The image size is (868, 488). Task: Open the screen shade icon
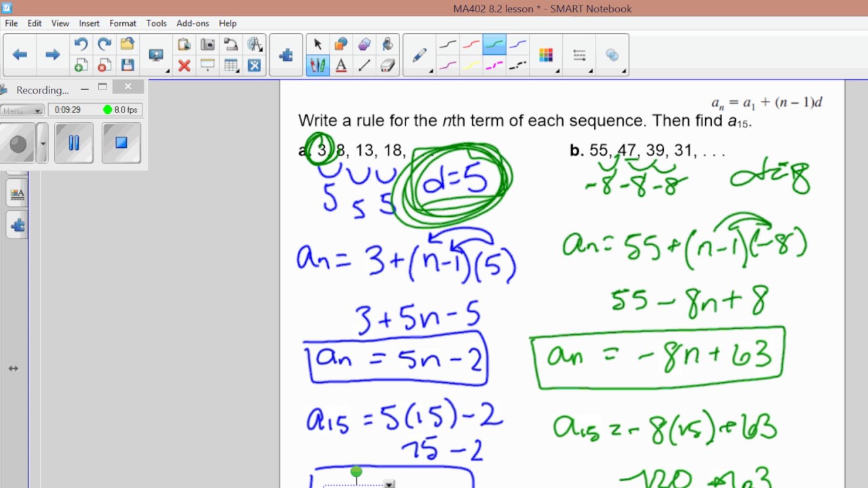(208, 66)
